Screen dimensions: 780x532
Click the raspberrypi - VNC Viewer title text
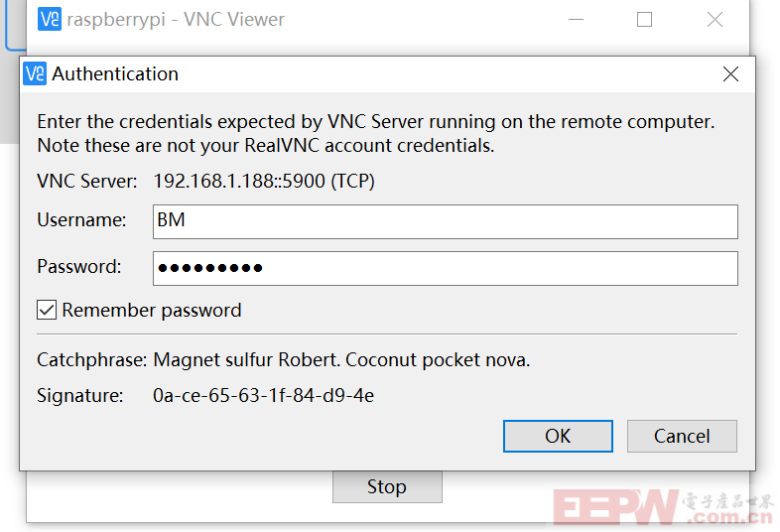point(176,20)
